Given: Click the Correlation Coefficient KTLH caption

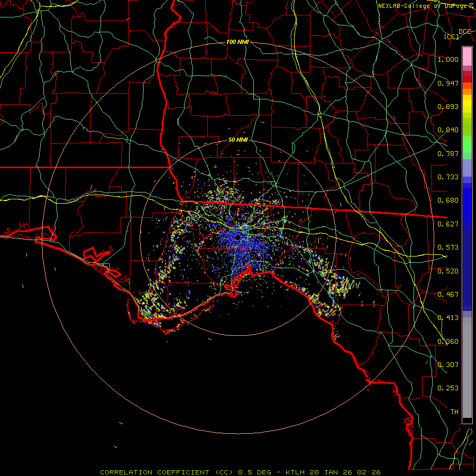Looking at the screenshot, I should coord(240,472).
